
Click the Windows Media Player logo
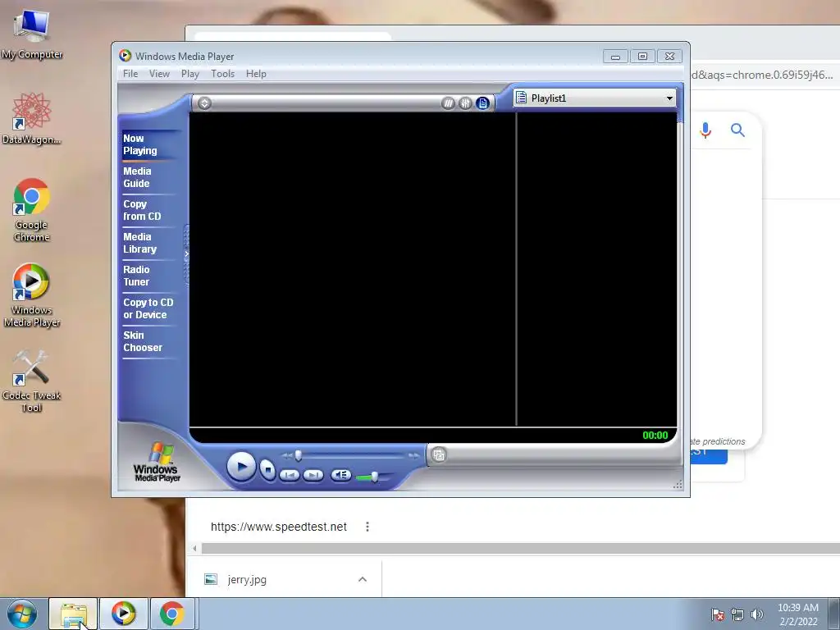tap(157, 462)
